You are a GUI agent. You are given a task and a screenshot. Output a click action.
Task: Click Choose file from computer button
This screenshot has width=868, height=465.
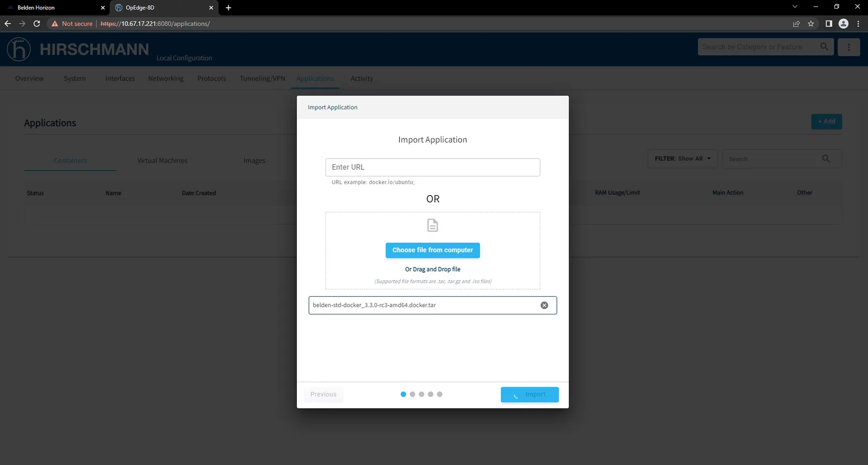pos(433,250)
